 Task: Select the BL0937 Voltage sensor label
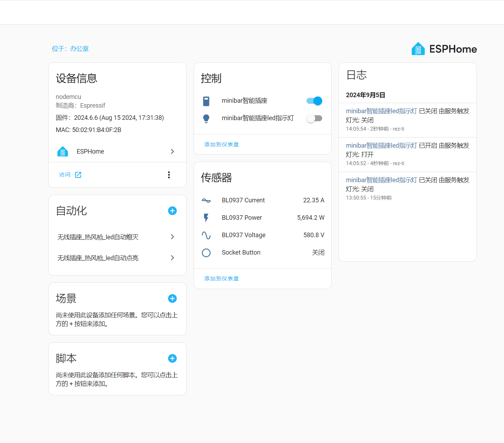tap(243, 235)
